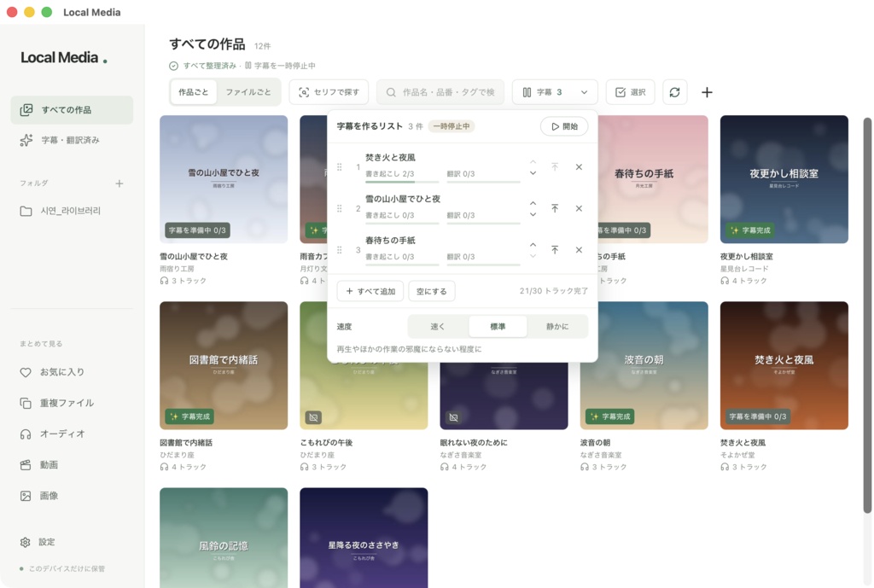The image size is (874, 588).
Task: Click 字幕を準備中 0/3 badge on 焚き火と夜風 card
Action: click(x=758, y=416)
